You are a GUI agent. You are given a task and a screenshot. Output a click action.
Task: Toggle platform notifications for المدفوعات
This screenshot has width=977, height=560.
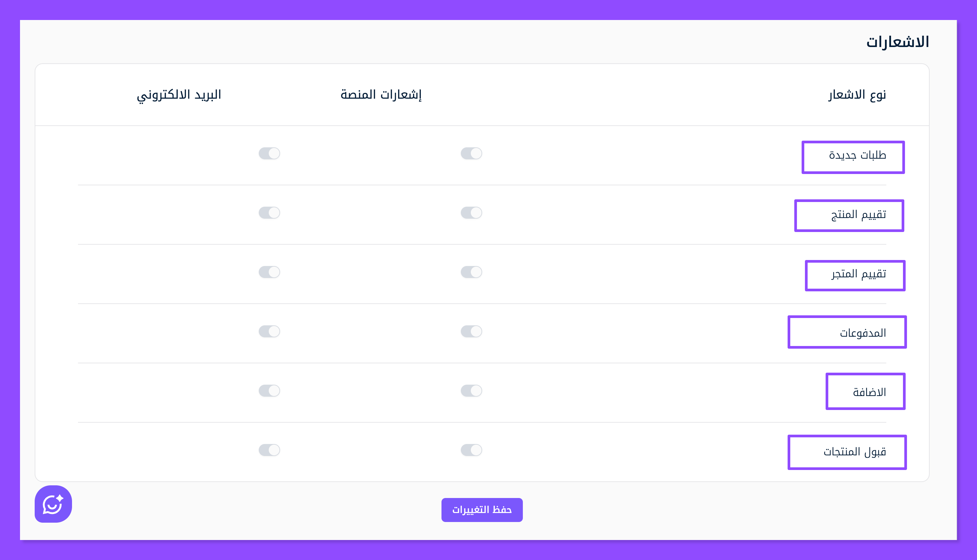click(x=471, y=331)
